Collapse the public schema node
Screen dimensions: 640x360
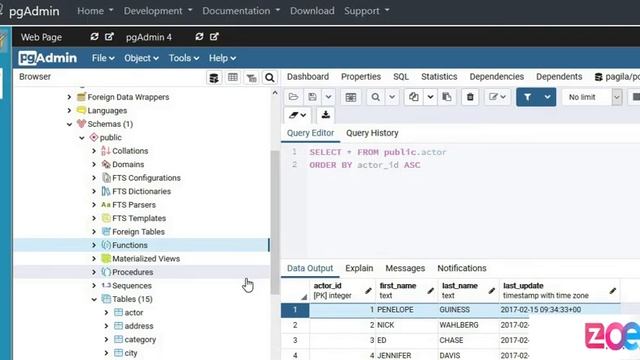(82, 138)
